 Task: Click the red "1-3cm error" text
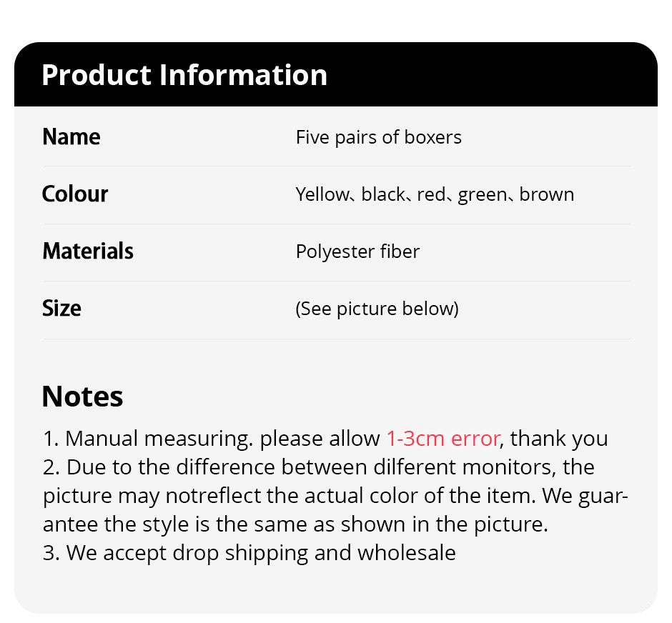click(x=443, y=438)
